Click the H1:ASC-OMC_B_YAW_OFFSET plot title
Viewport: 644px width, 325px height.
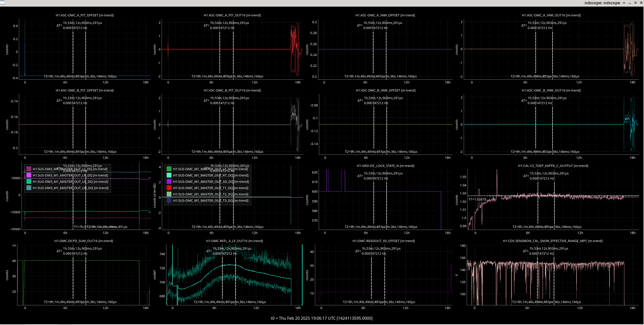386,90
